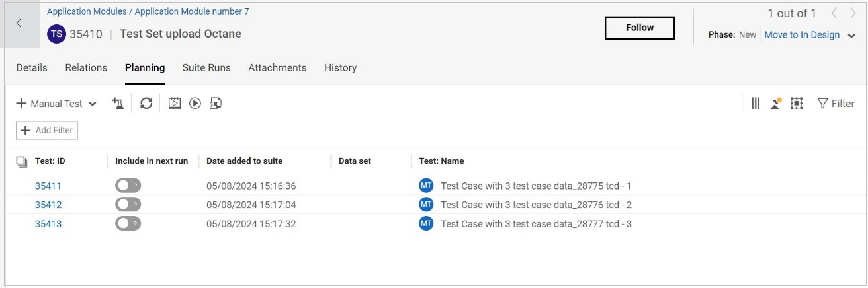Click the Follow button

[x=639, y=28]
